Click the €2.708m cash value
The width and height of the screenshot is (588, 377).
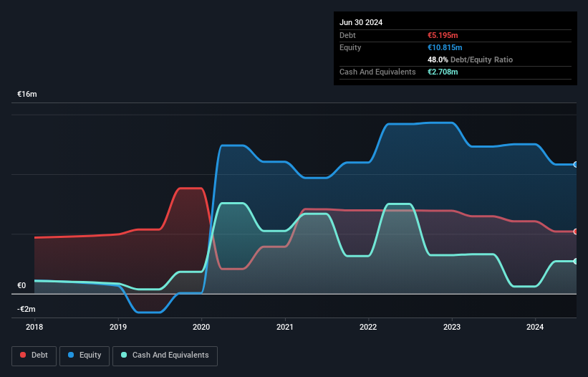(443, 72)
